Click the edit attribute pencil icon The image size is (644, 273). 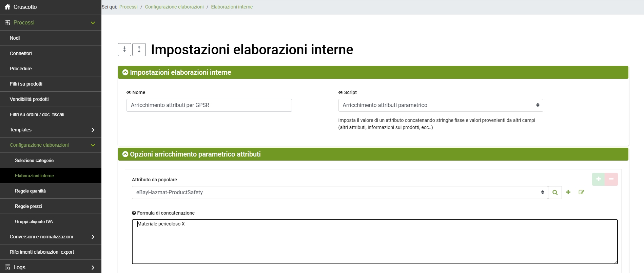coord(581,192)
